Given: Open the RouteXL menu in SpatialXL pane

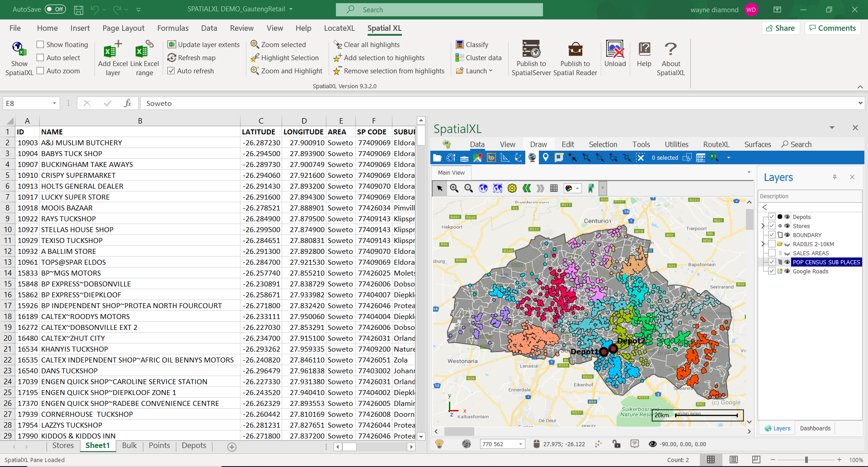Looking at the screenshot, I should pos(716,144).
